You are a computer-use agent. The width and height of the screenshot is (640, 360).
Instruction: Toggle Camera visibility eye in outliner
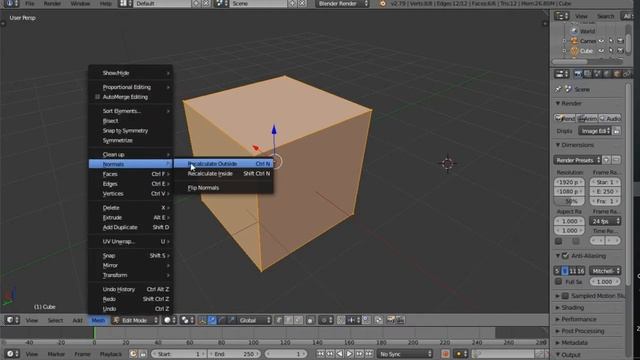[601, 41]
